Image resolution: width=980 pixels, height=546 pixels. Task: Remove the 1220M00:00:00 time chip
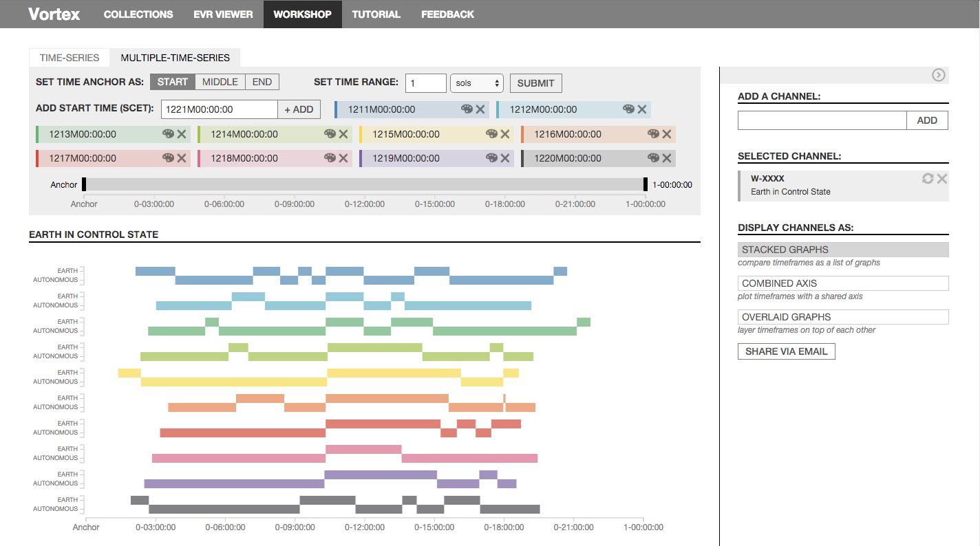point(667,158)
